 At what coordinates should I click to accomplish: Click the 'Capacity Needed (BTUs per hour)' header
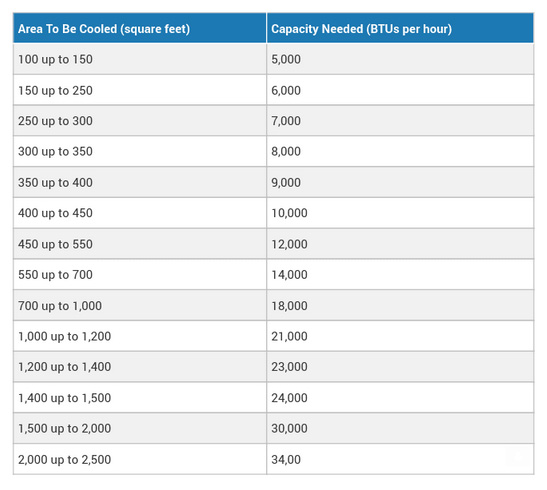coord(400,28)
